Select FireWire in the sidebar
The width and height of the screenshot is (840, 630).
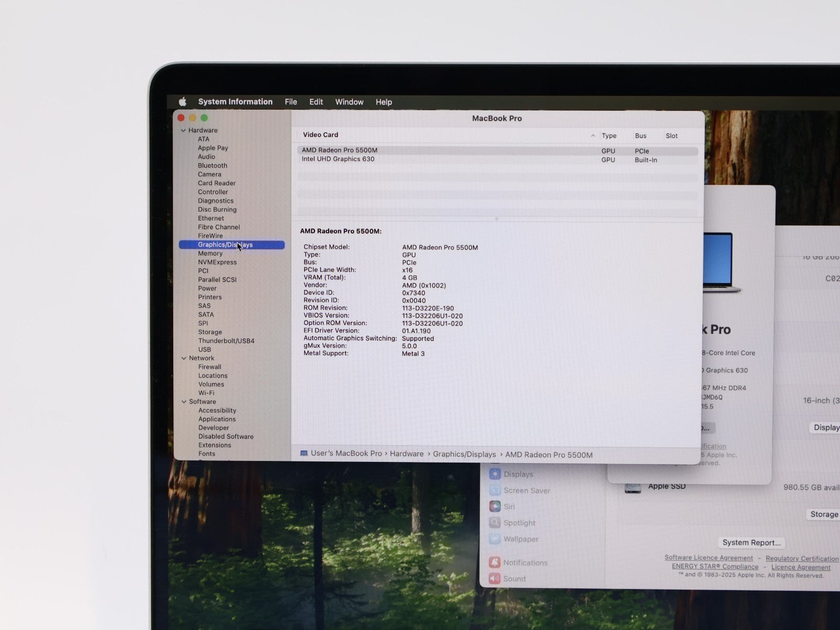210,236
